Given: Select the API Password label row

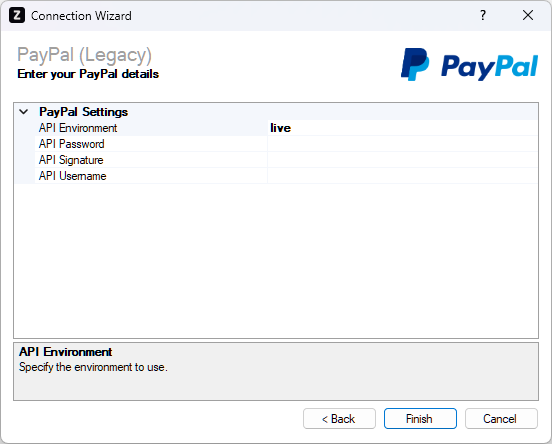Looking at the screenshot, I should (151, 144).
